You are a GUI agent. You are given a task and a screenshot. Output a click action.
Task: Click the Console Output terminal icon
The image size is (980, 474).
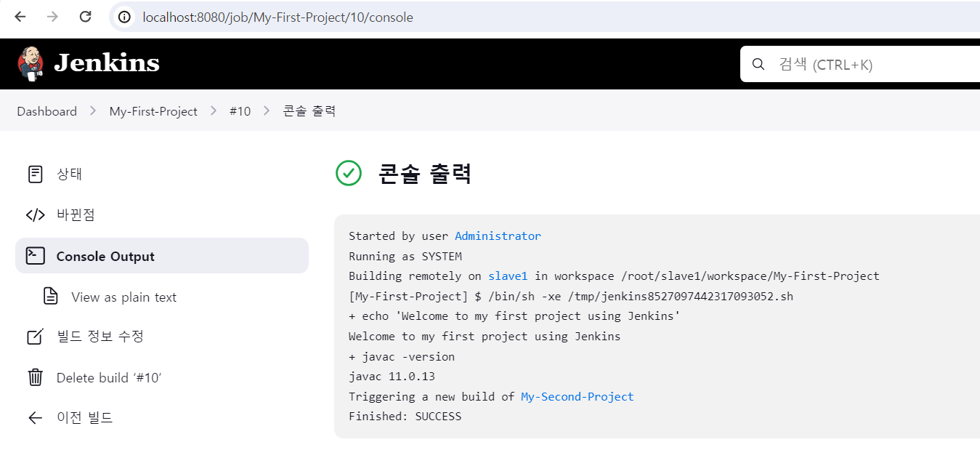(x=35, y=256)
